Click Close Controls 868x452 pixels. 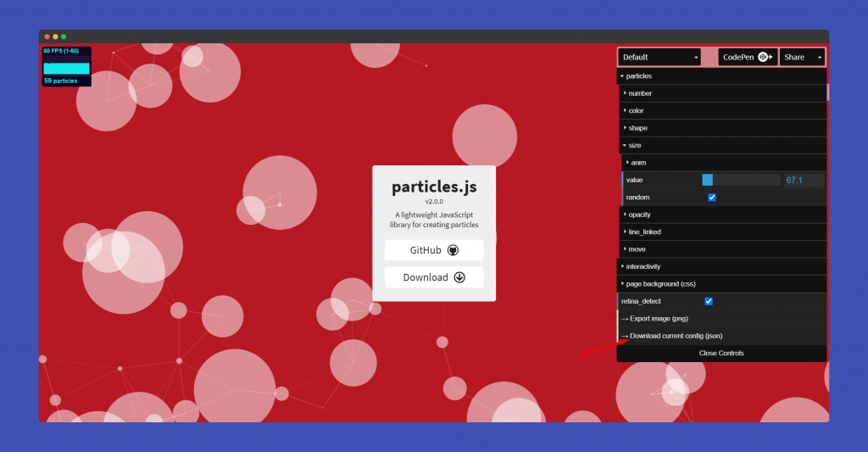click(x=722, y=354)
